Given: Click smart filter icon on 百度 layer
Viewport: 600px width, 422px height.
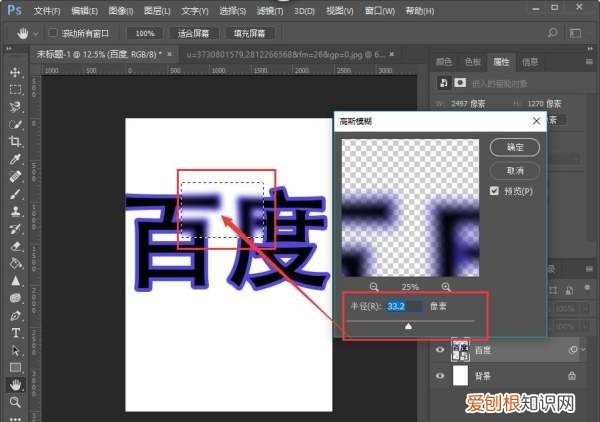Looking at the screenshot, I should click(573, 350).
